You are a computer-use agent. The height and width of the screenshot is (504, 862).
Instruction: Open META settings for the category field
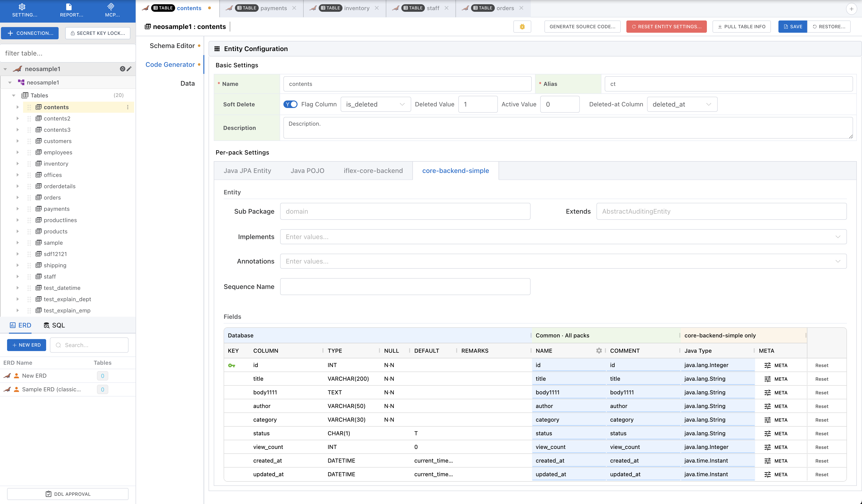coord(776,420)
